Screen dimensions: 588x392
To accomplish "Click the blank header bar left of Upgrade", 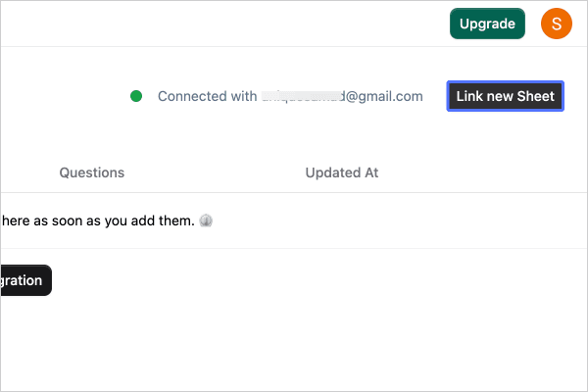I will (x=225, y=24).
